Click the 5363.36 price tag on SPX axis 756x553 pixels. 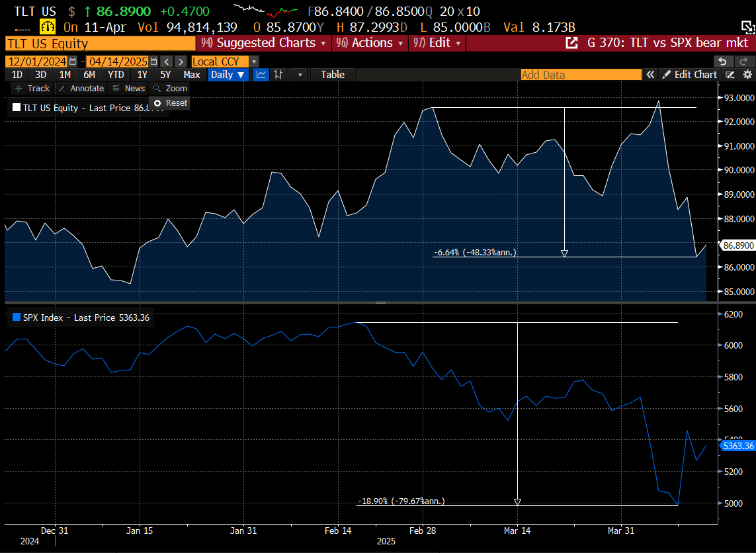[737, 446]
